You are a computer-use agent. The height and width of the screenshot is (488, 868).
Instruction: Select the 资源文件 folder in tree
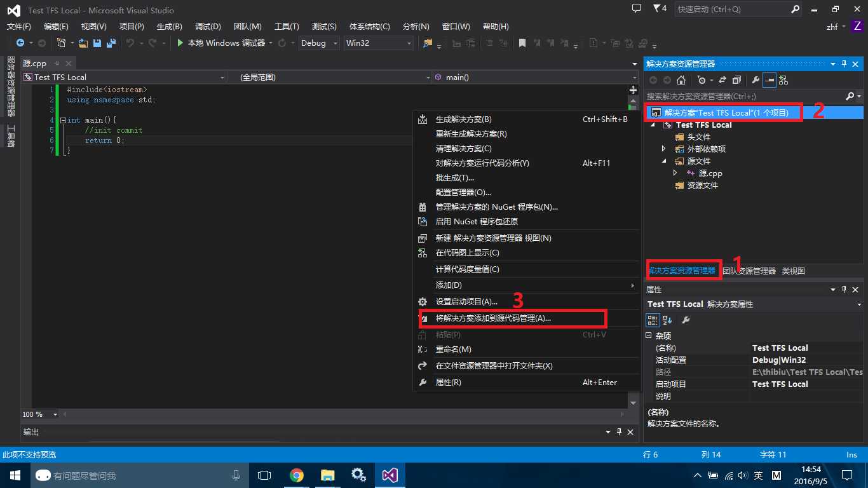pyautogui.click(x=702, y=185)
